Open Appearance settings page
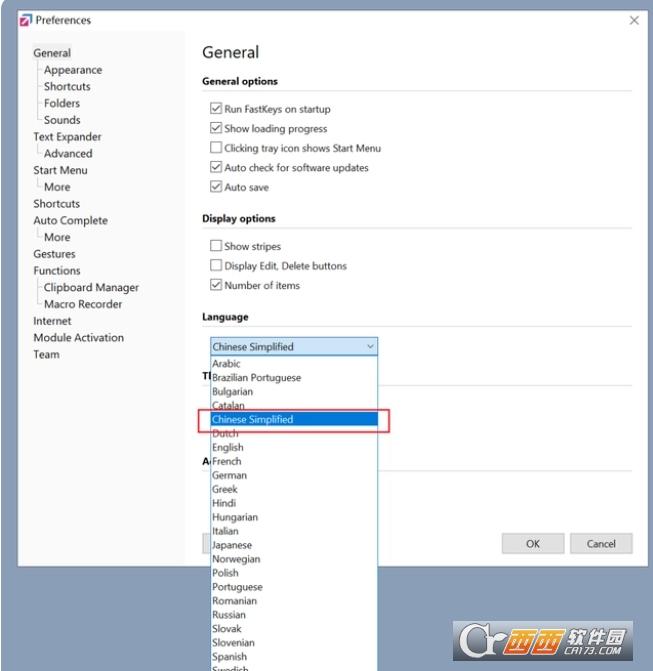This screenshot has height=671, width=653. coord(73,70)
